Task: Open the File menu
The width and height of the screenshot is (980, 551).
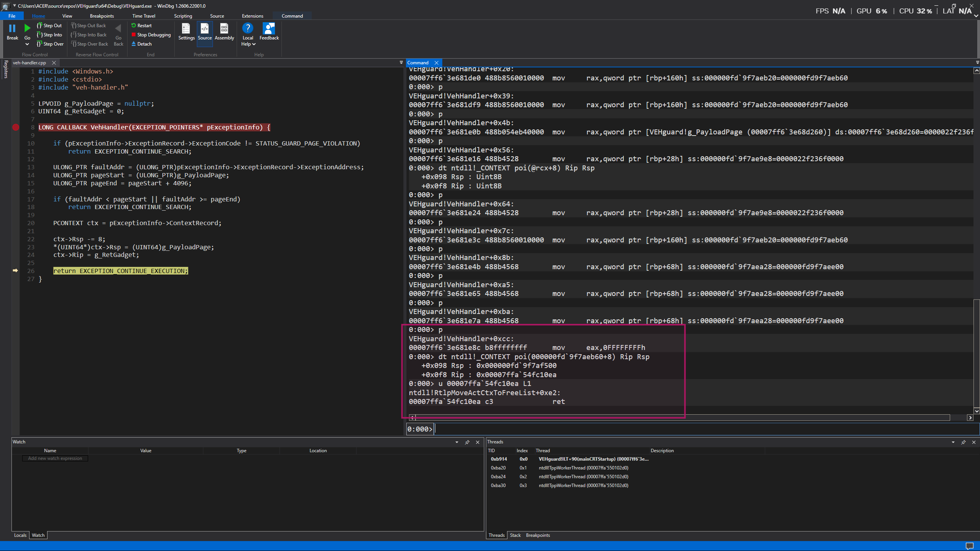Action: click(12, 16)
